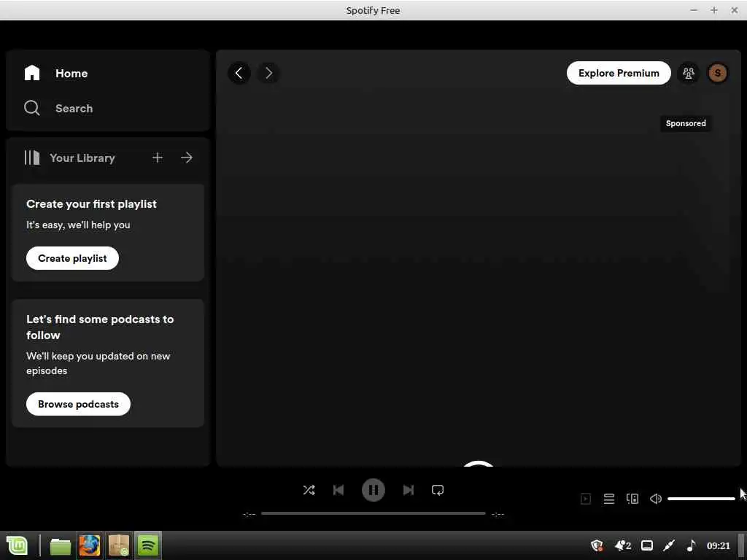This screenshot has height=560, width=747.
Task: Click the Home house icon
Action: [32, 73]
